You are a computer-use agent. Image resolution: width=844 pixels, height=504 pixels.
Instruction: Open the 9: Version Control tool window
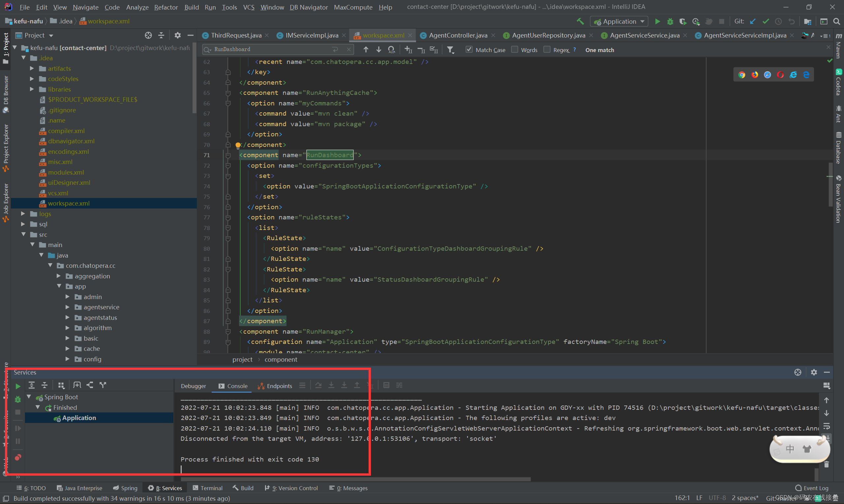click(291, 488)
